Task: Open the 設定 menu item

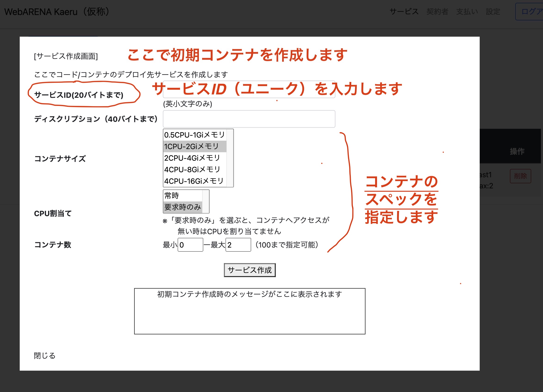Action: [x=493, y=12]
